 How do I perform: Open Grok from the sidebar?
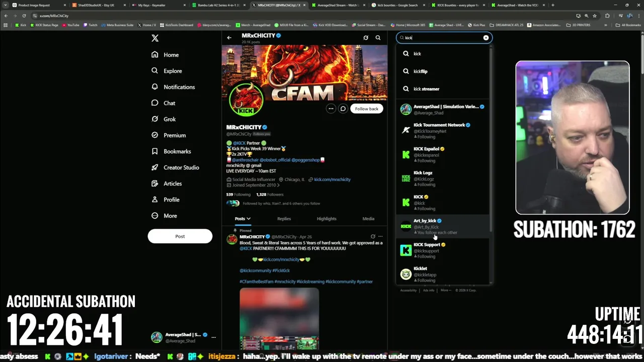(163, 119)
